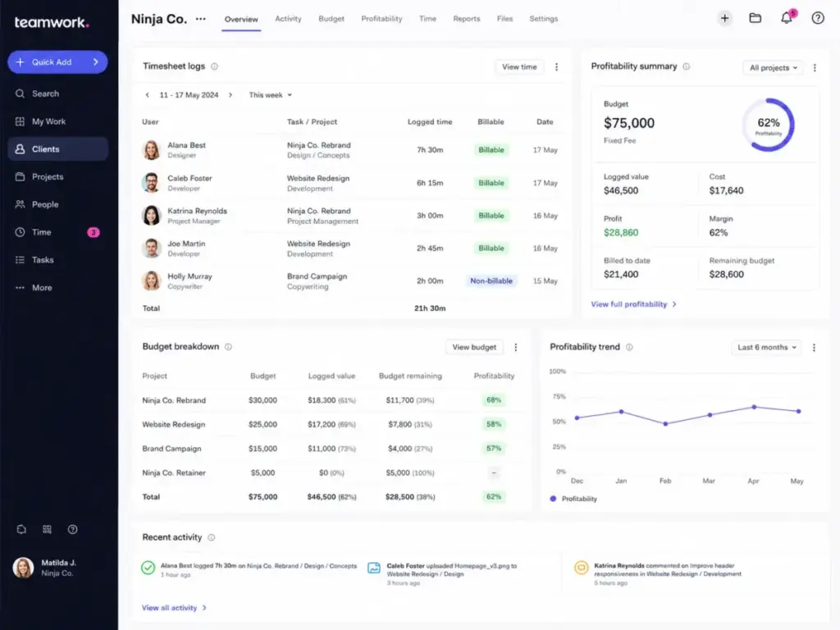This screenshot has height=630, width=840.
Task: Click the View budget button
Action: pos(474,347)
